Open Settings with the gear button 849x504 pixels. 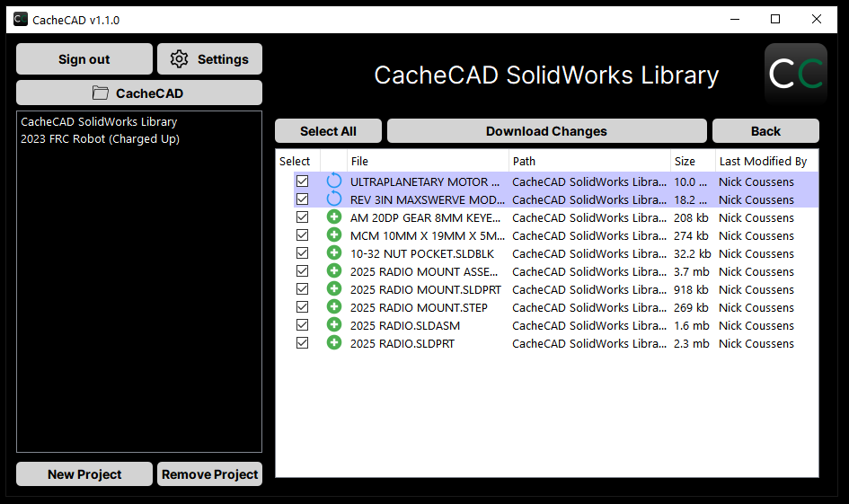pos(209,59)
